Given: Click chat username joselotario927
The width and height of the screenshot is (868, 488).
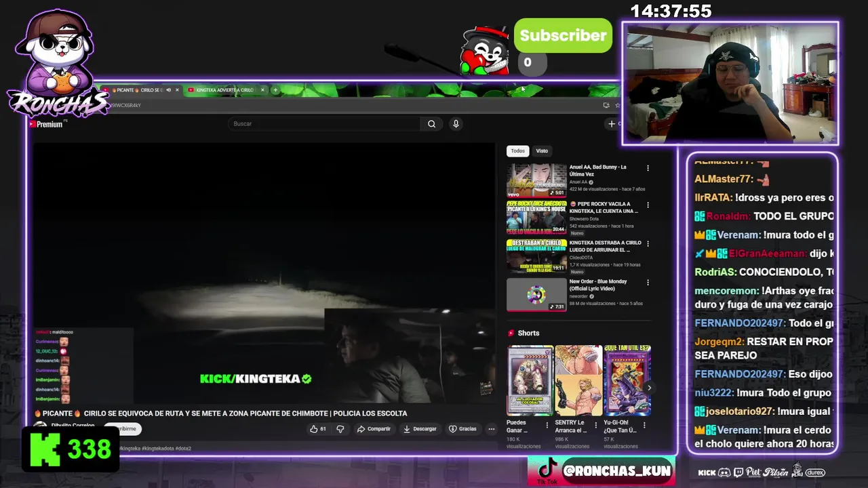Looking at the screenshot, I should point(740,411).
